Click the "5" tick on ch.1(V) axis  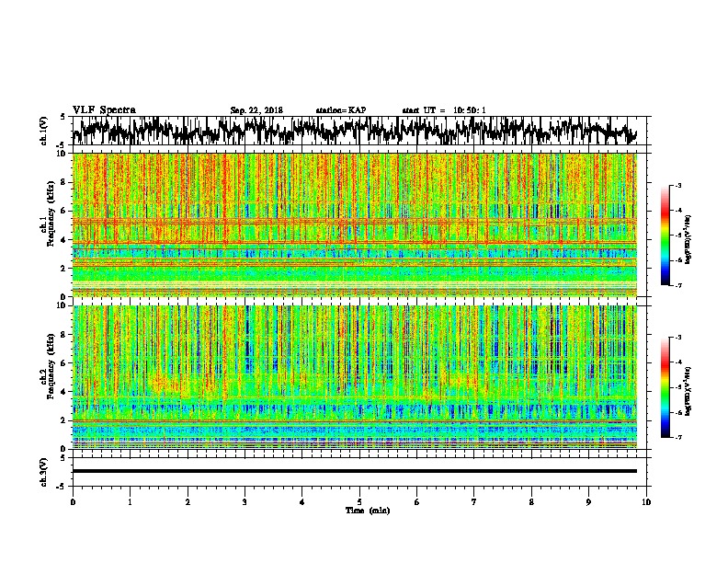pos(63,117)
